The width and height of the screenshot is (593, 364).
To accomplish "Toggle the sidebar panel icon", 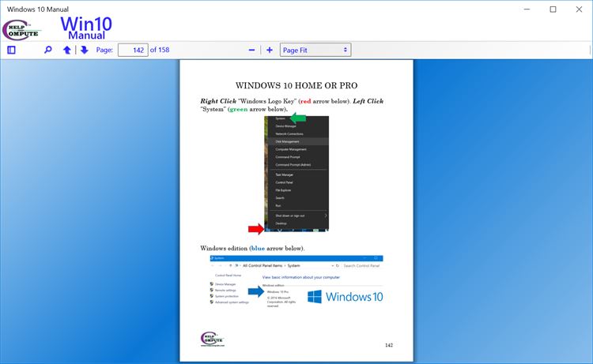I will tap(11, 50).
